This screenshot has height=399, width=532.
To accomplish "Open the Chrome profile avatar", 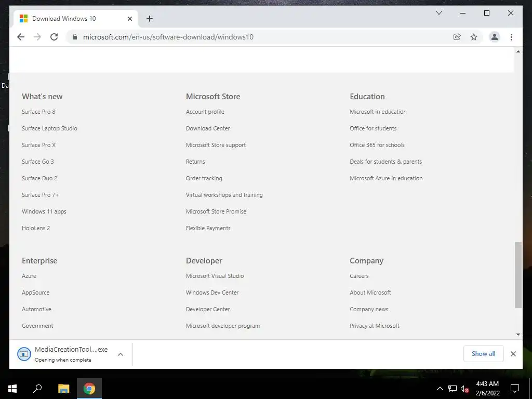I will tap(495, 37).
